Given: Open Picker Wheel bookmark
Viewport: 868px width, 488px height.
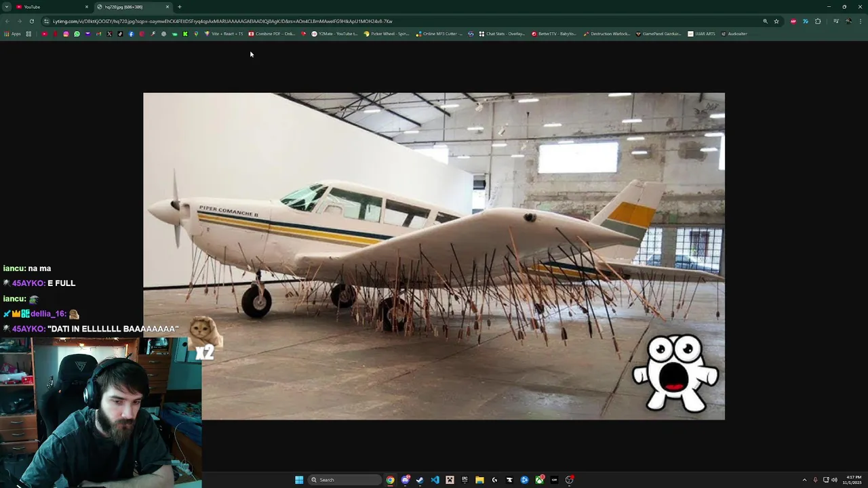Looking at the screenshot, I should (x=387, y=34).
